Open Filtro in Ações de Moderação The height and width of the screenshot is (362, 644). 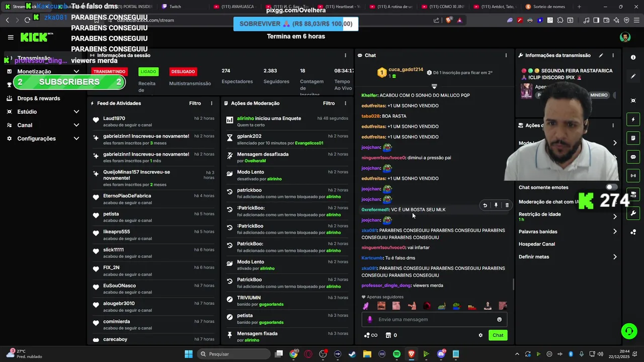tap(329, 103)
